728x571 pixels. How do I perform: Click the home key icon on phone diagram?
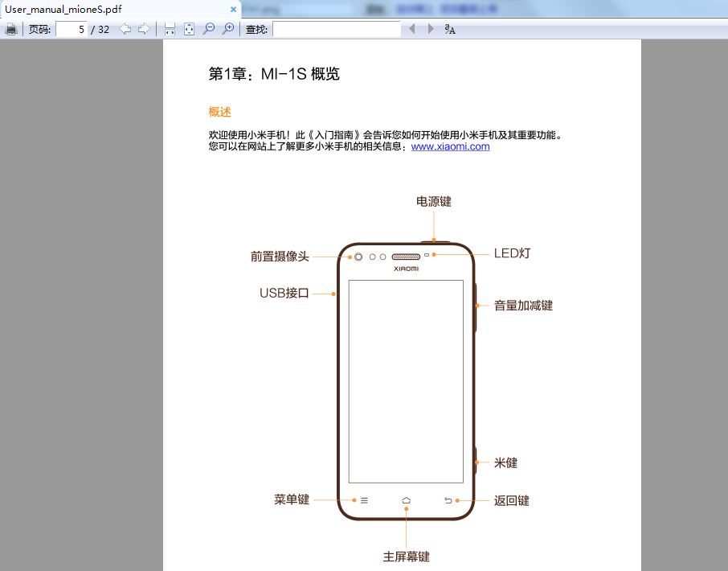tap(407, 500)
